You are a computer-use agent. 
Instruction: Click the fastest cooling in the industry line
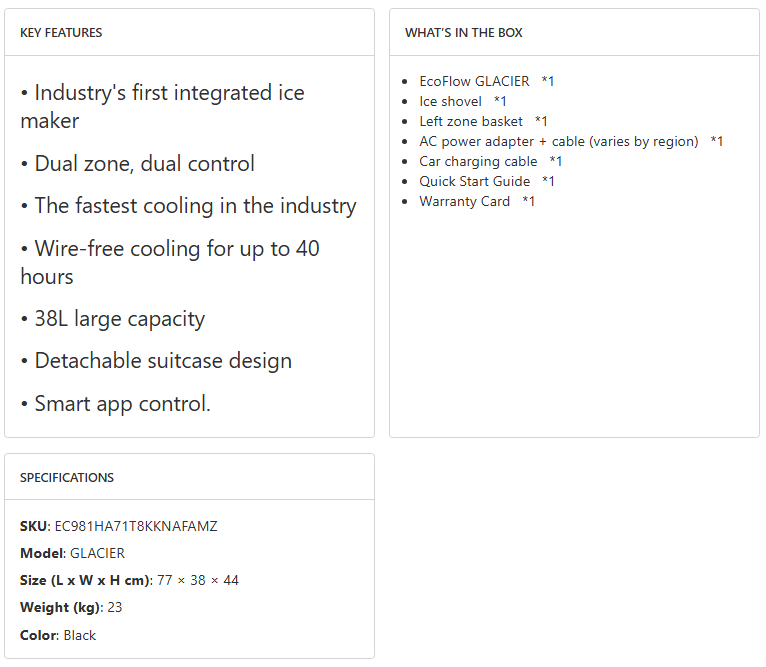click(188, 206)
